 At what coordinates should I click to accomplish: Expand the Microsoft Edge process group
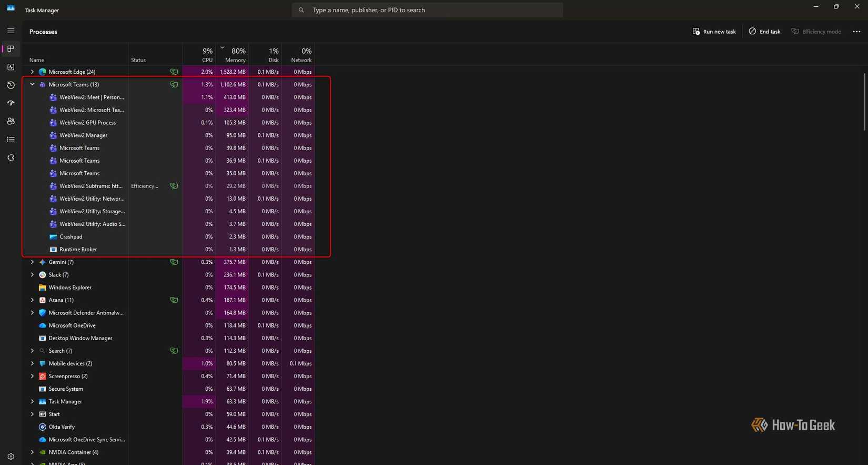(x=32, y=72)
